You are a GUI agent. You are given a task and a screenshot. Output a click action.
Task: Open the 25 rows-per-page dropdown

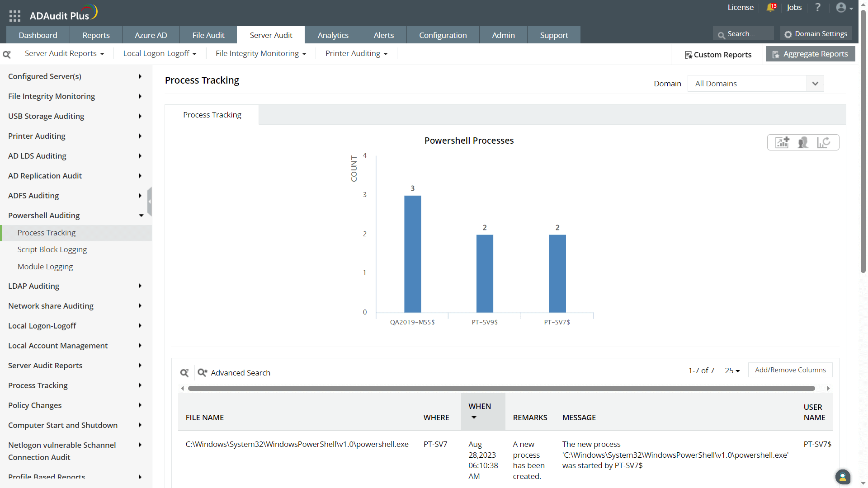[732, 371]
